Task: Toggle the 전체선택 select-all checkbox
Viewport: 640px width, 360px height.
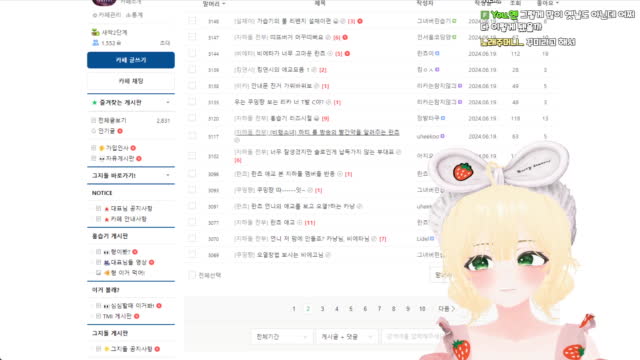Action: coord(192,275)
